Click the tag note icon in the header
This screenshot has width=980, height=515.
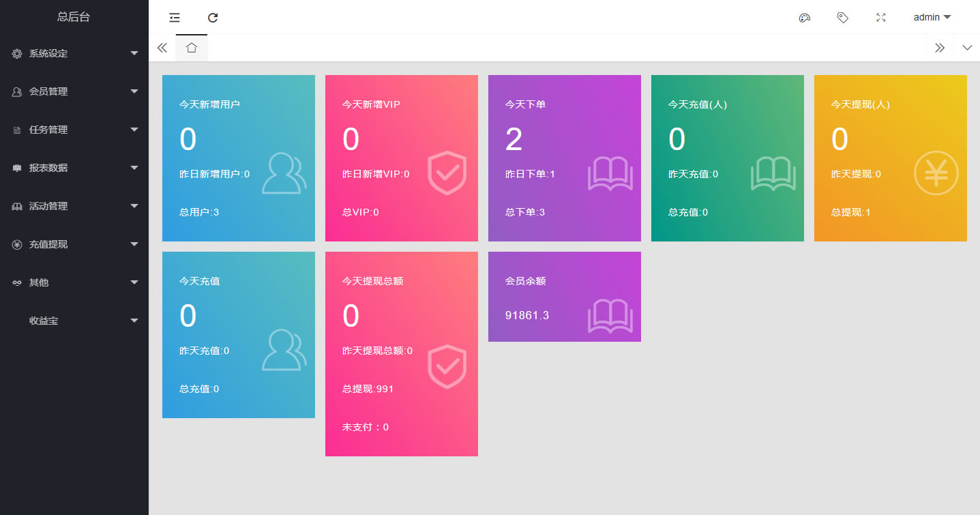tap(843, 17)
